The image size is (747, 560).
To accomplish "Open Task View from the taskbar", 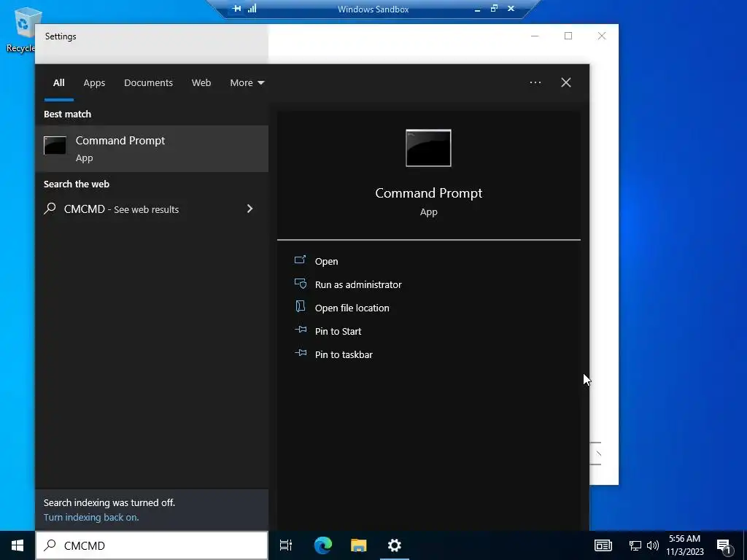I will [x=286, y=545].
